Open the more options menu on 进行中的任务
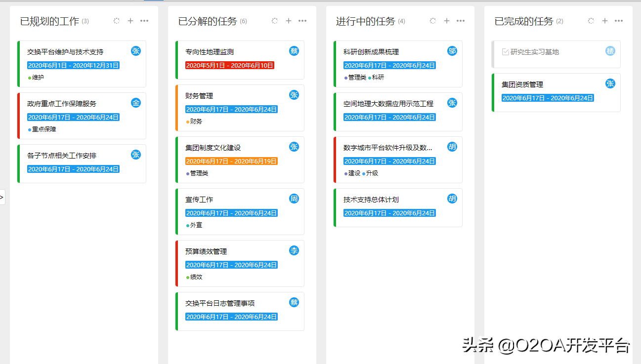Viewport: 641px width, 364px height. coord(460,21)
